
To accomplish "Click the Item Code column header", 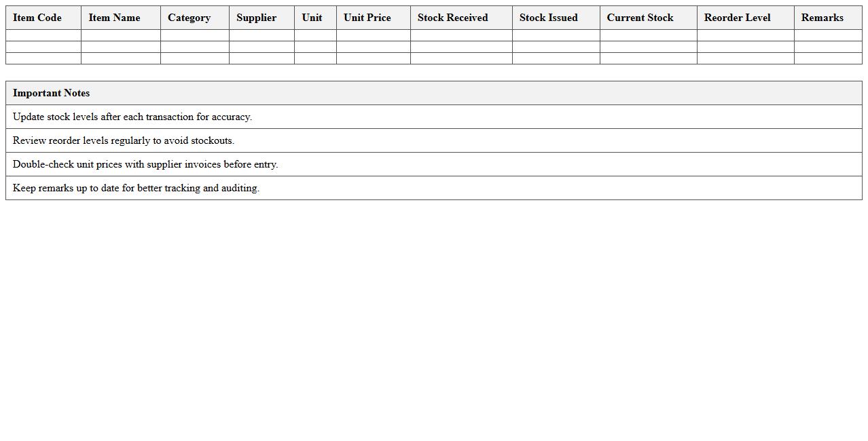I will 37,18.
